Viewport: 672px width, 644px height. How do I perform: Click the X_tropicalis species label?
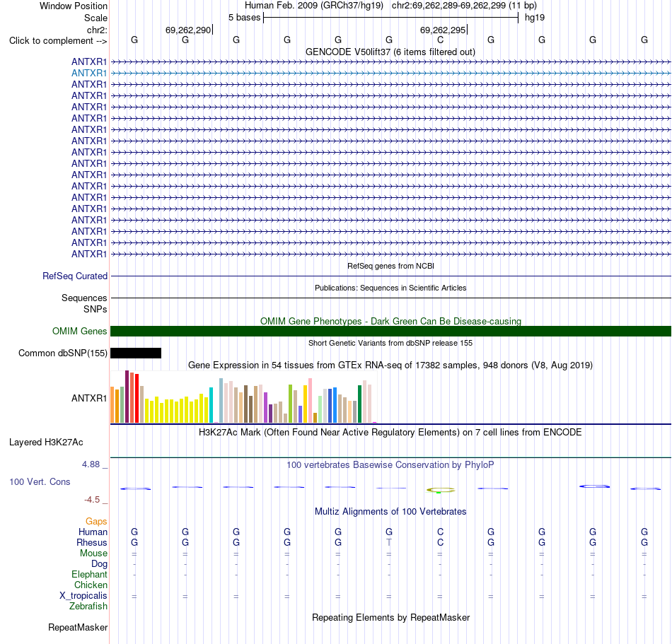83,596
